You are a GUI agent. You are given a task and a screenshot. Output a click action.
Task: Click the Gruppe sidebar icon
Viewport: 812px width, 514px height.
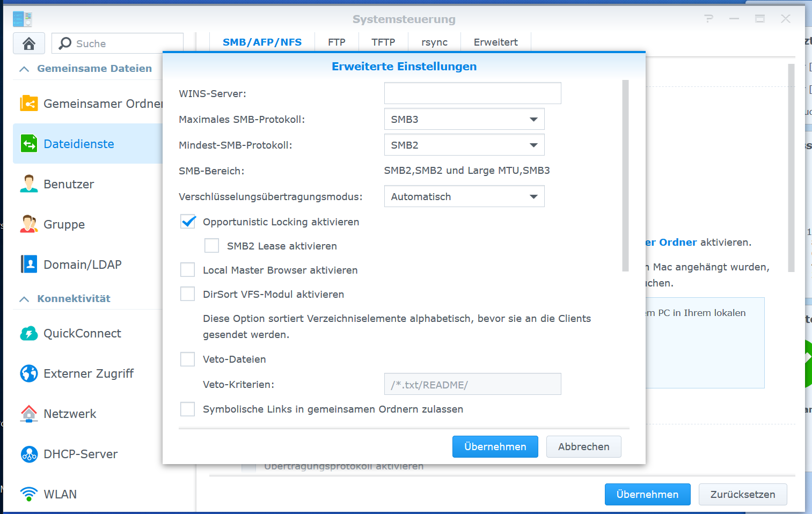(28, 224)
